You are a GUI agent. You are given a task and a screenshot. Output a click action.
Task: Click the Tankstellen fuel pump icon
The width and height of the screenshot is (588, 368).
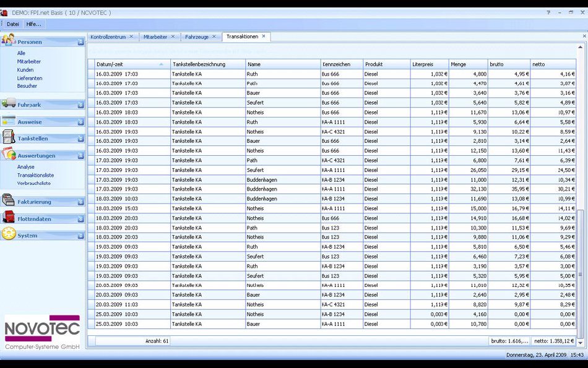(8, 138)
